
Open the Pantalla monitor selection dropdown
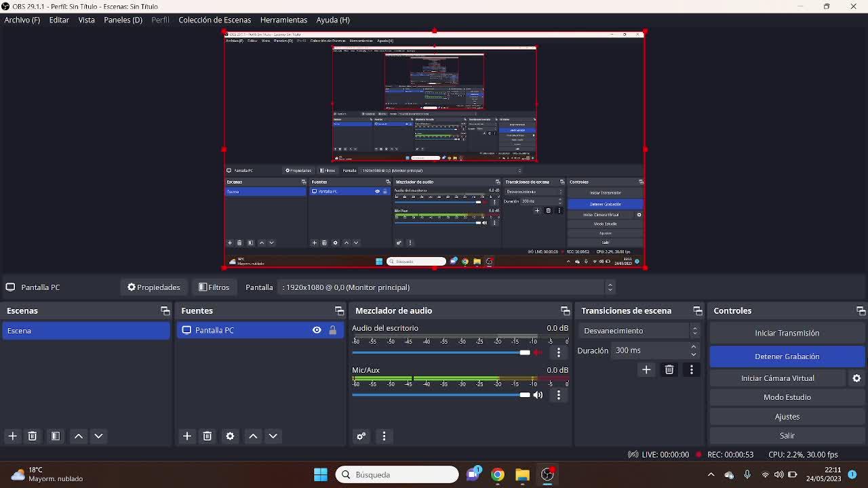click(x=447, y=287)
